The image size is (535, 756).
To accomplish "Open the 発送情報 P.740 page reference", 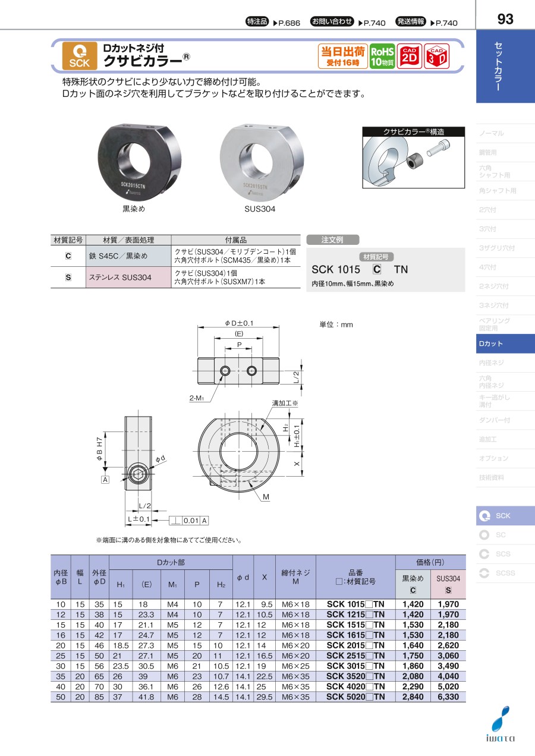I will pyautogui.click(x=426, y=23).
